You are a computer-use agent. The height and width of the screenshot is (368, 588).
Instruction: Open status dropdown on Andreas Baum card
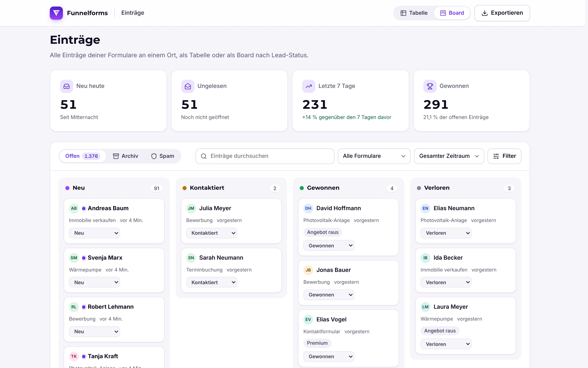(x=94, y=233)
